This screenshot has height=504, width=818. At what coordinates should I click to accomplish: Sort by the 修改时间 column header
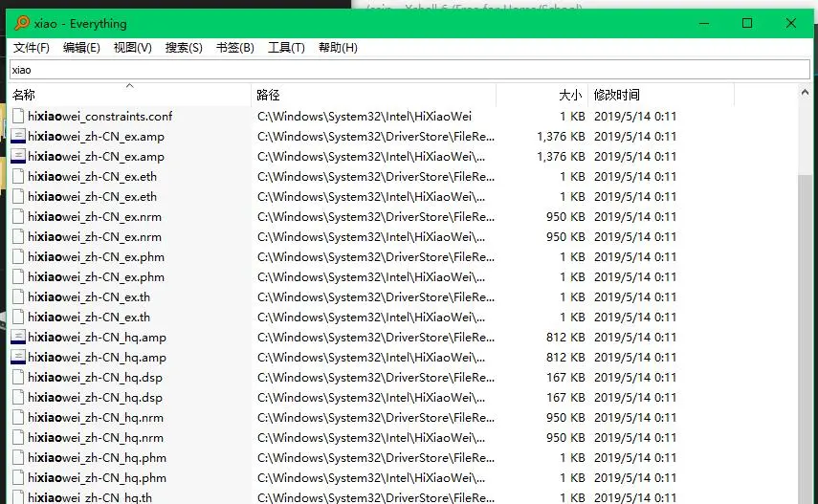(x=661, y=95)
